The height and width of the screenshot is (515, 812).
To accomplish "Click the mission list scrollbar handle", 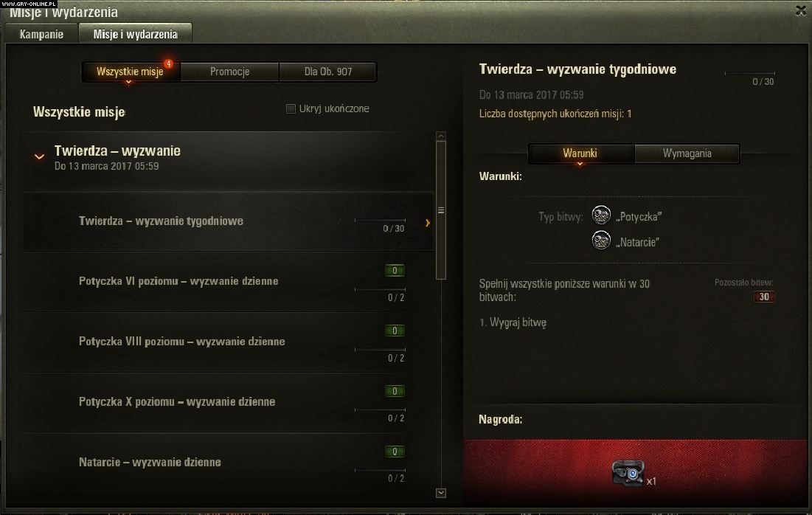I will (441, 210).
